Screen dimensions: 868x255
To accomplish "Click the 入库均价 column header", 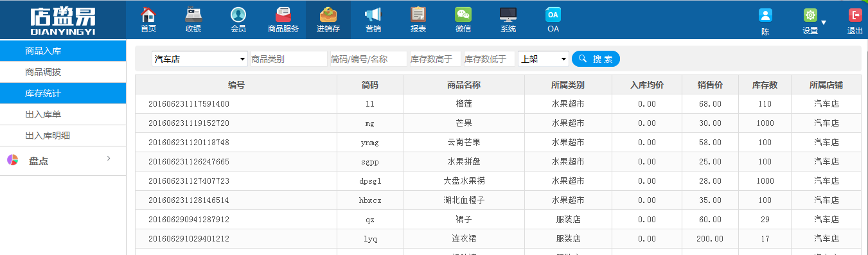I will coord(647,85).
